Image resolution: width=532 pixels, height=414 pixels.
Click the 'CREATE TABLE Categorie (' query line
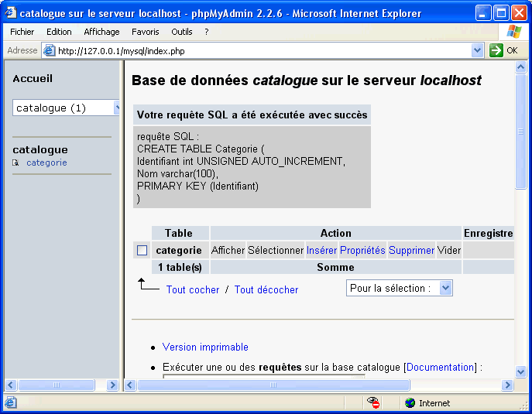click(201, 149)
